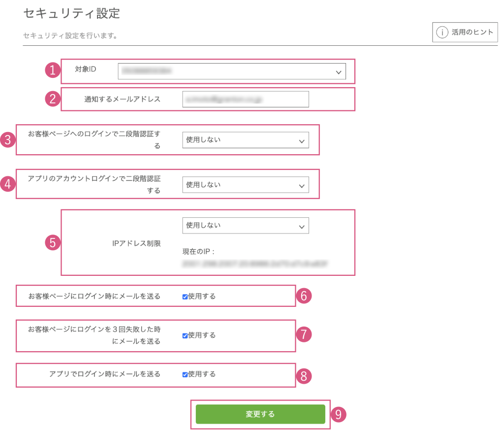Toggle アプリでログイン時にメールを送る checkbox
The height and width of the screenshot is (433, 504).
[x=185, y=374]
